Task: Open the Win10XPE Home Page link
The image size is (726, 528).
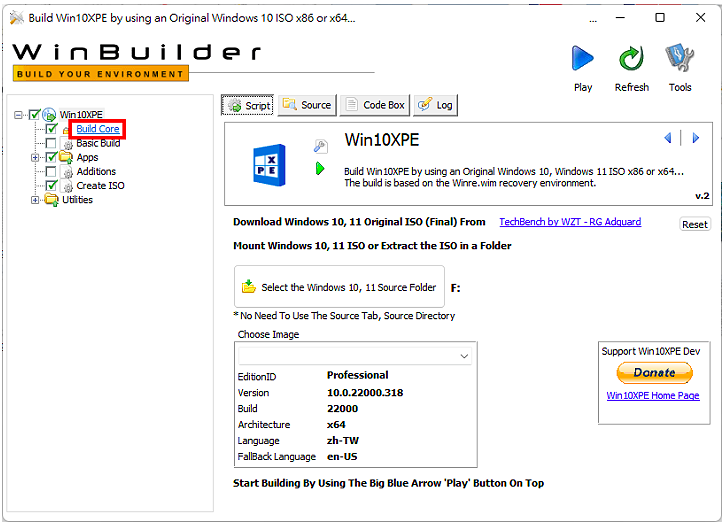Action: [x=653, y=396]
